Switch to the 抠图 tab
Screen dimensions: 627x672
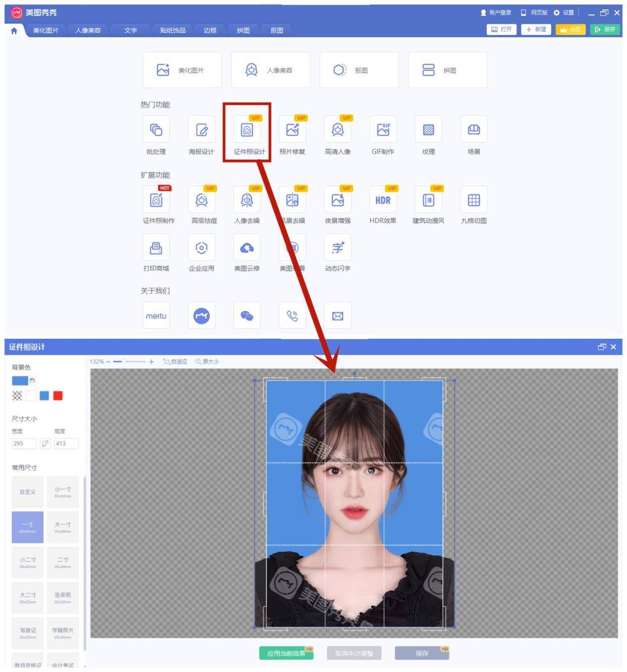pyautogui.click(x=277, y=30)
